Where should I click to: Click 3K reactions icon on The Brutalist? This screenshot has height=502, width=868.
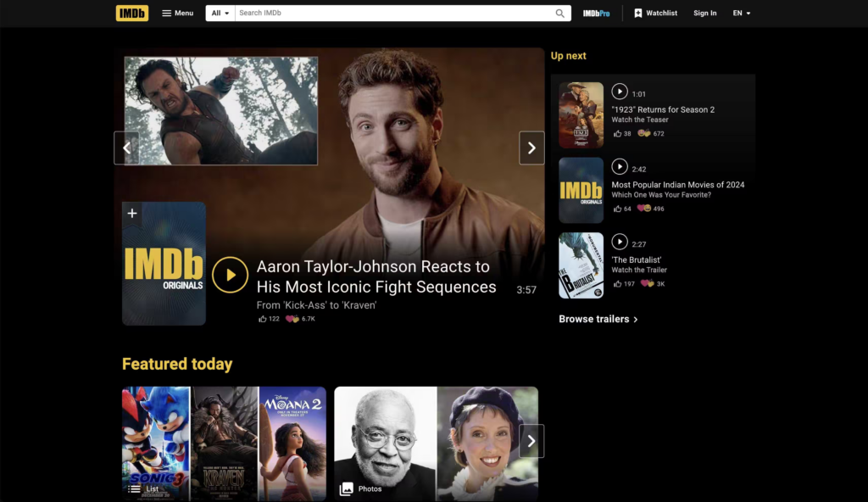pyautogui.click(x=647, y=284)
